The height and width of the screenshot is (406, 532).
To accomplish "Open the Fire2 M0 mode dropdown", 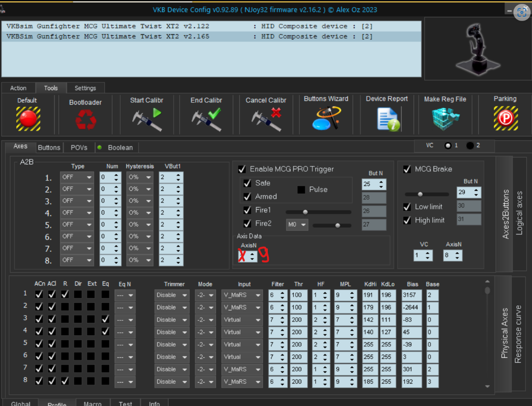I will [297, 224].
